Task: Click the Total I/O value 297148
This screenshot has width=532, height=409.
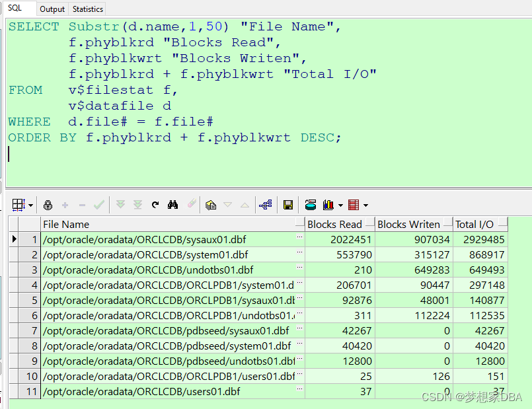Action: pos(487,285)
